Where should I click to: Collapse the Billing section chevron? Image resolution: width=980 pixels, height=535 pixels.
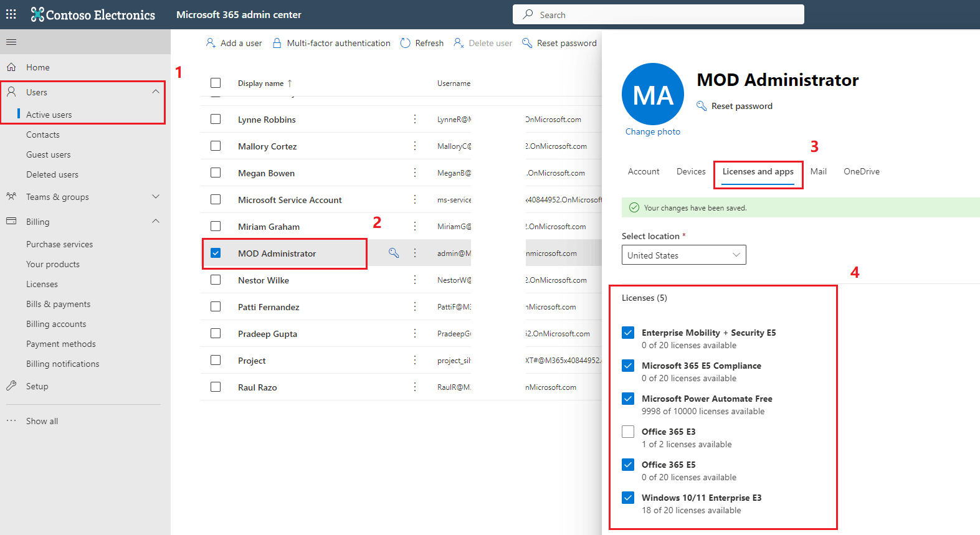pos(156,221)
